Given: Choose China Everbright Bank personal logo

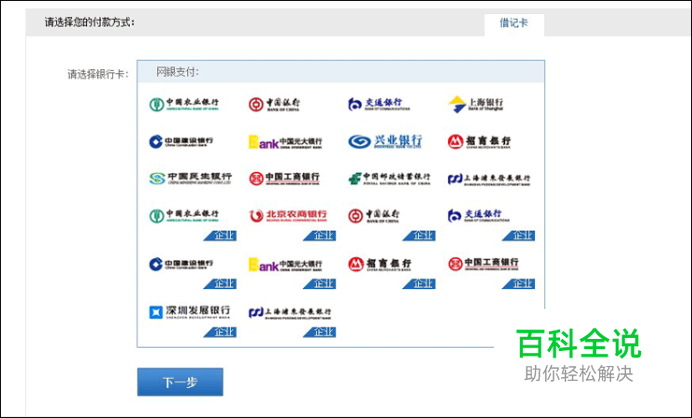Looking at the screenshot, I should [285, 142].
